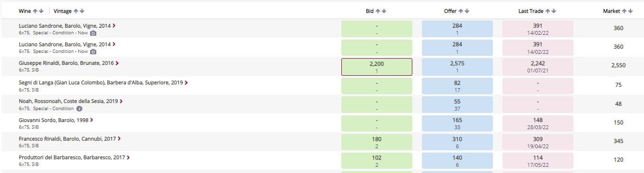Expand chevron after Produttori del Barbaresco 2017
Screen dimensions: 644x173
[x=129, y=157]
